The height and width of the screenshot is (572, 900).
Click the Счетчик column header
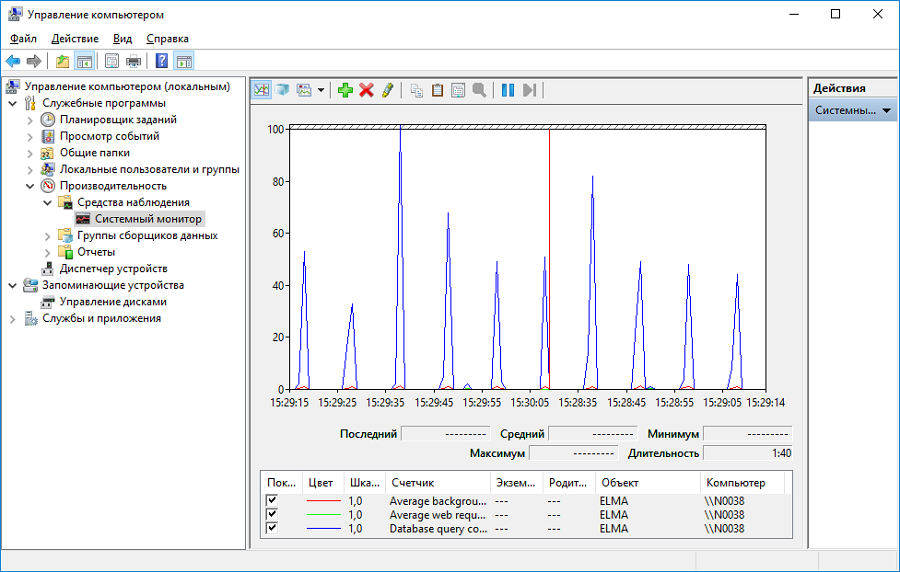pyautogui.click(x=413, y=482)
